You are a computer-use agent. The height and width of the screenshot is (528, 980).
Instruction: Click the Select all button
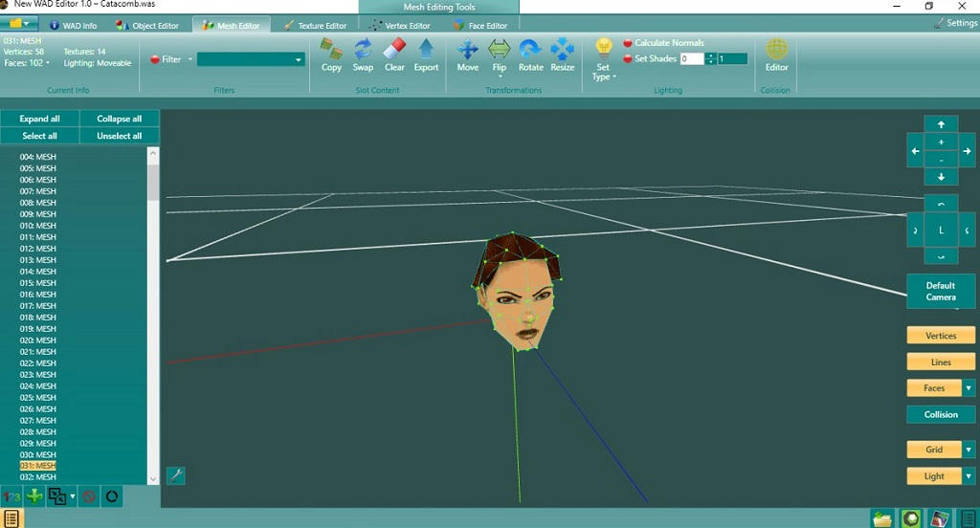tap(39, 136)
